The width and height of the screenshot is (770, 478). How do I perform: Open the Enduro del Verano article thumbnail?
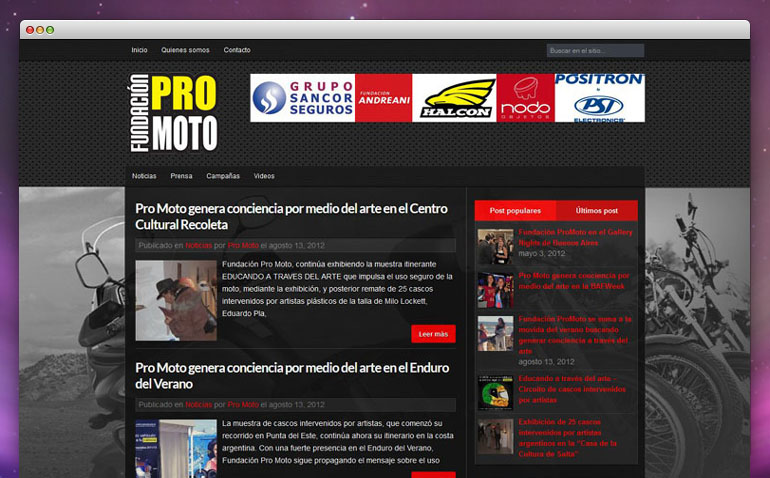[x=176, y=449]
